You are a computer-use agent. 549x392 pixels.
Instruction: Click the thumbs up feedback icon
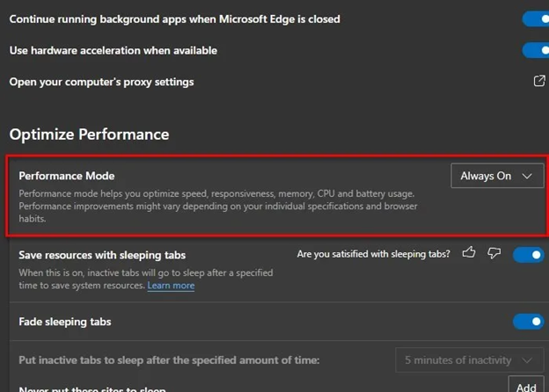pos(469,254)
